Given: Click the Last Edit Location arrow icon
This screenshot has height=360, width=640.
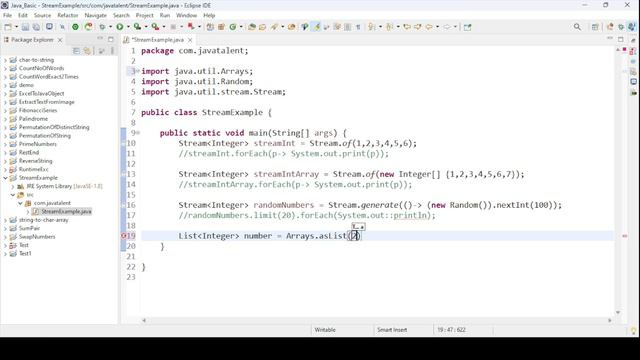Looking at the screenshot, I should (x=407, y=27).
